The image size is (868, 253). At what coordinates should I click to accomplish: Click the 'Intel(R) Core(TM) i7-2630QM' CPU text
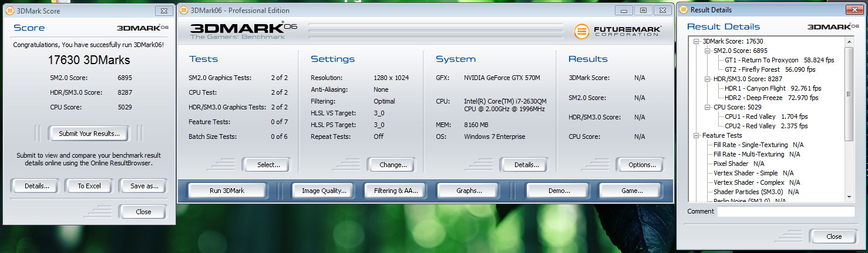[x=505, y=101]
